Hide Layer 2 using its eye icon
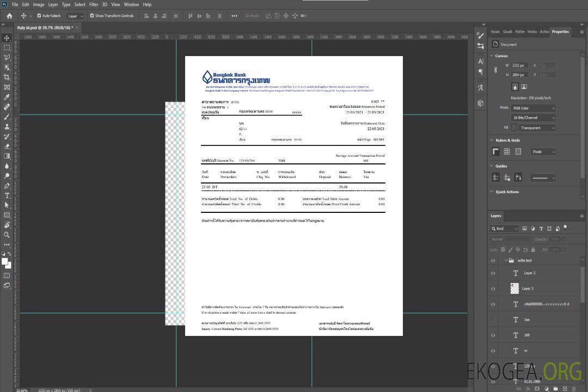This screenshot has width=588, height=392. pyautogui.click(x=493, y=273)
